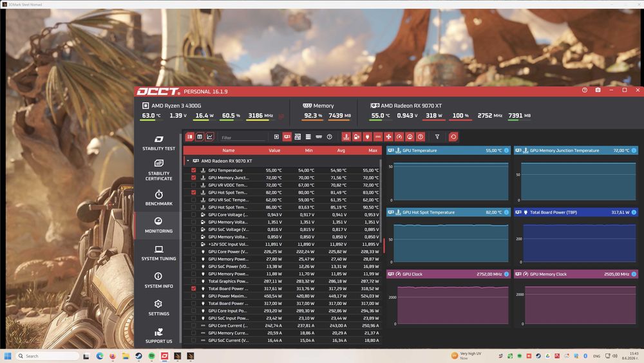The height and width of the screenshot is (363, 644).
Task: Open Spotify from the taskbar
Action: coord(151,356)
